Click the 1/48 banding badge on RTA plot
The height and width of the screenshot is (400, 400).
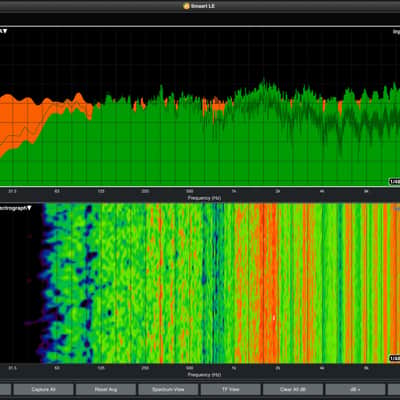[x=394, y=182]
